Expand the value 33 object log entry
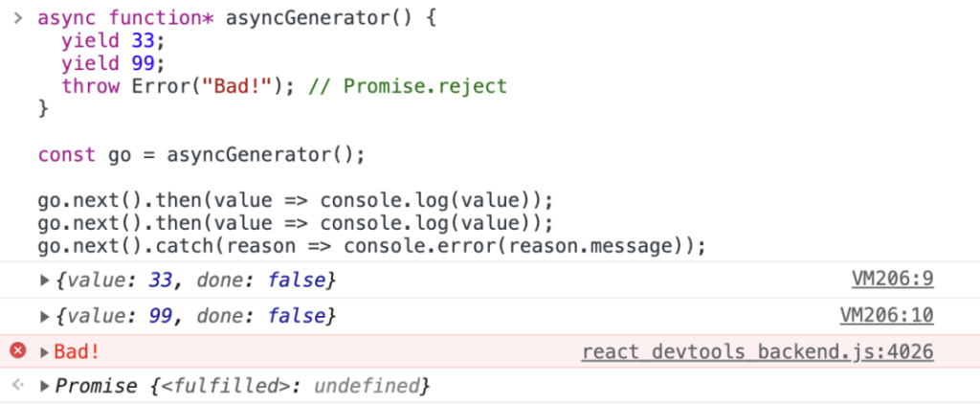The width and height of the screenshot is (980, 404). click(44, 281)
